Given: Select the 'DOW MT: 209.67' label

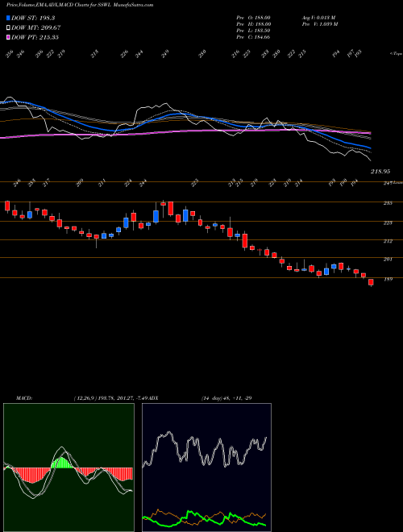Looking at the screenshot, I should 36,27.
